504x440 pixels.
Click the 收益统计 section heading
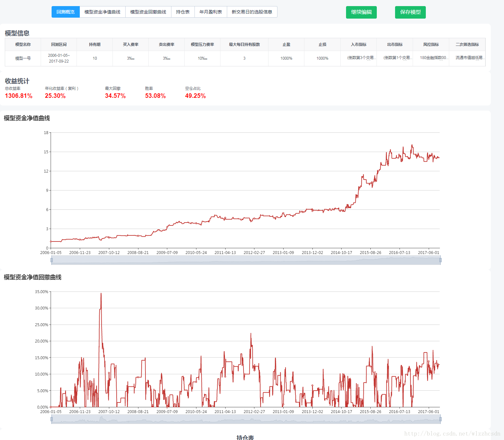(x=17, y=81)
